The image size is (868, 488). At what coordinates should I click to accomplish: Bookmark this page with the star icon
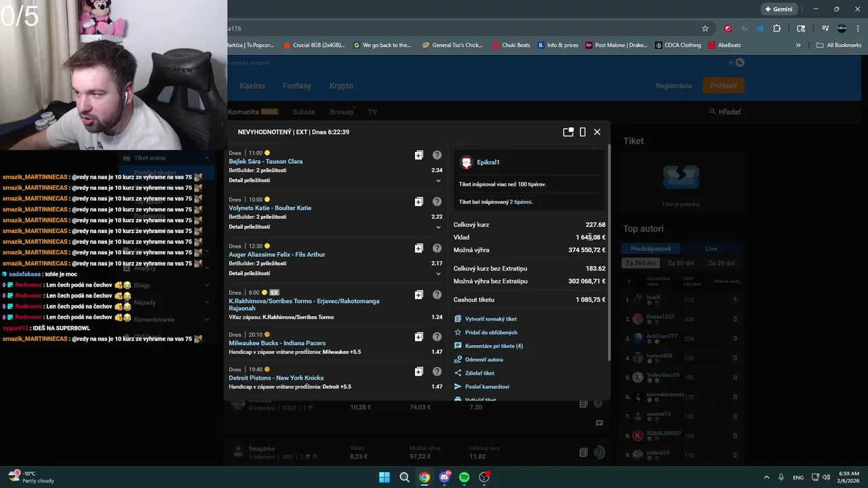point(705,28)
